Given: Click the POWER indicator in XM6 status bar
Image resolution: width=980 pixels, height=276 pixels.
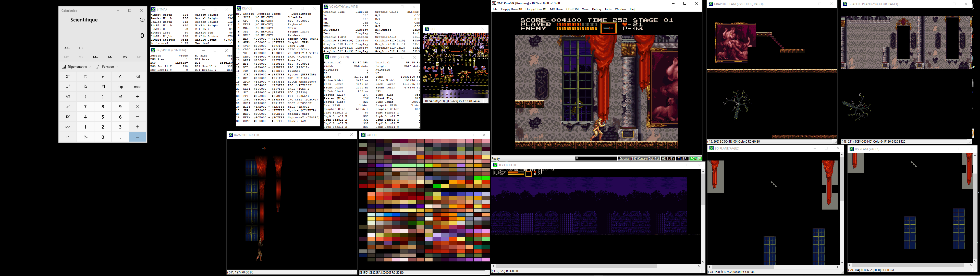Looking at the screenshot, I should click(x=695, y=159).
